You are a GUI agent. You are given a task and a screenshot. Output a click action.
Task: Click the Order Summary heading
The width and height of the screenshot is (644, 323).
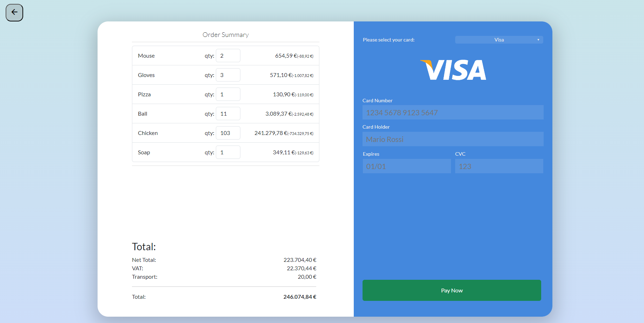pos(225,35)
